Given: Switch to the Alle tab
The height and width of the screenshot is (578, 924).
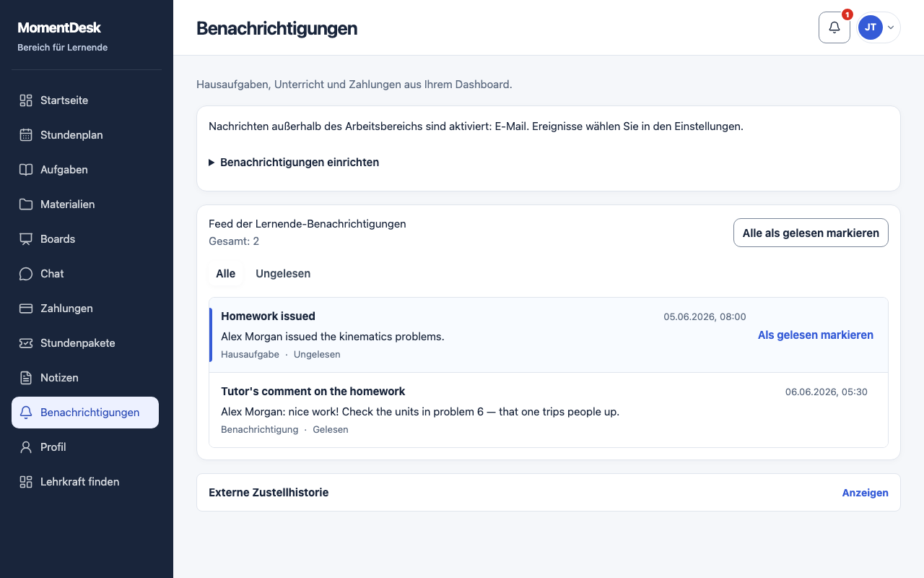Looking at the screenshot, I should [226, 274].
